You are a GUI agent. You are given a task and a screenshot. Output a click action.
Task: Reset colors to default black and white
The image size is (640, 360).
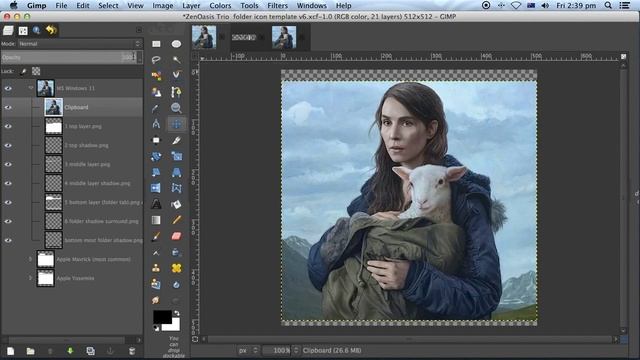pos(156,328)
